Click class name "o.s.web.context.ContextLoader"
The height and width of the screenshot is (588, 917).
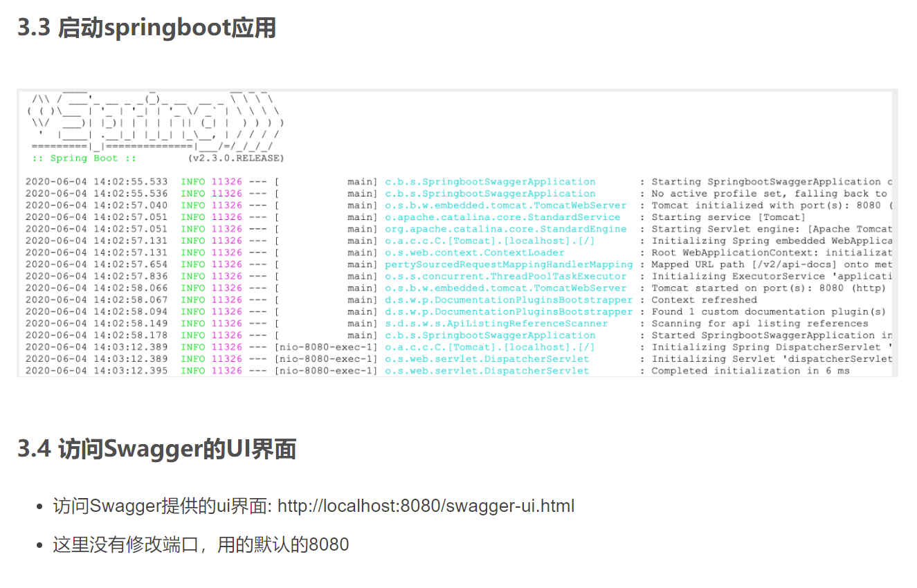click(475, 252)
